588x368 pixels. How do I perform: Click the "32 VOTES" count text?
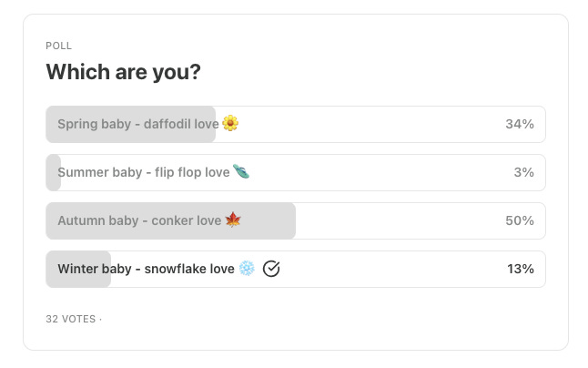[71, 320]
